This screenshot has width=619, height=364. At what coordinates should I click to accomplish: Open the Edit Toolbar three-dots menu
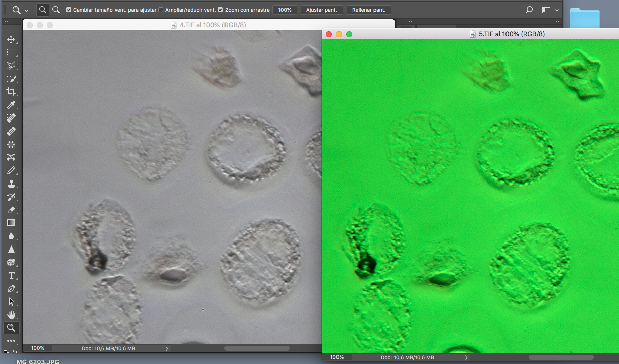point(11,341)
